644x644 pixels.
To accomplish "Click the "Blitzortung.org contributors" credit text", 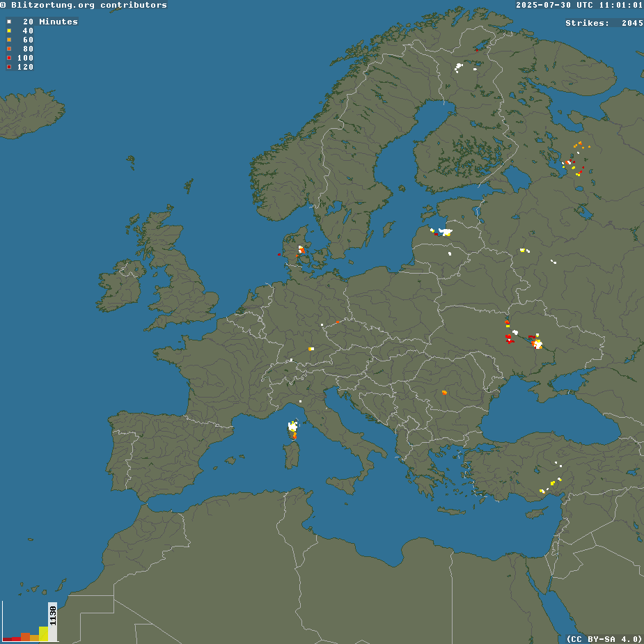I will [x=88, y=5].
